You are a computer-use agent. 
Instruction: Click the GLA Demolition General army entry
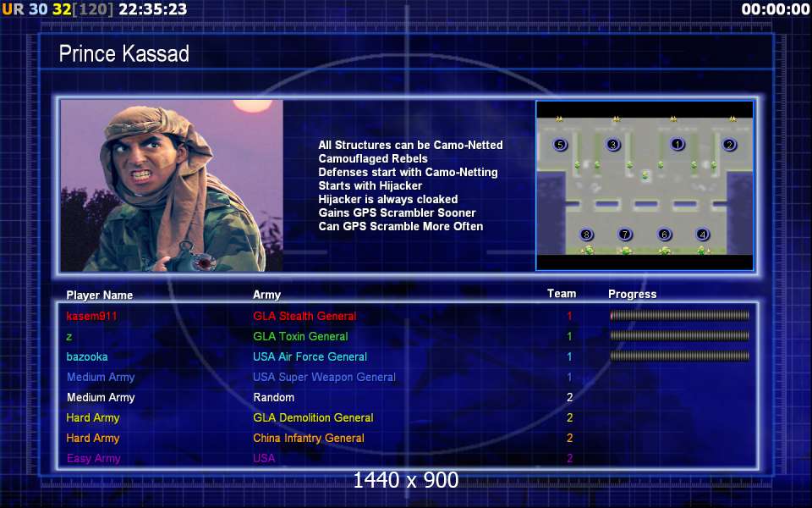tap(313, 417)
